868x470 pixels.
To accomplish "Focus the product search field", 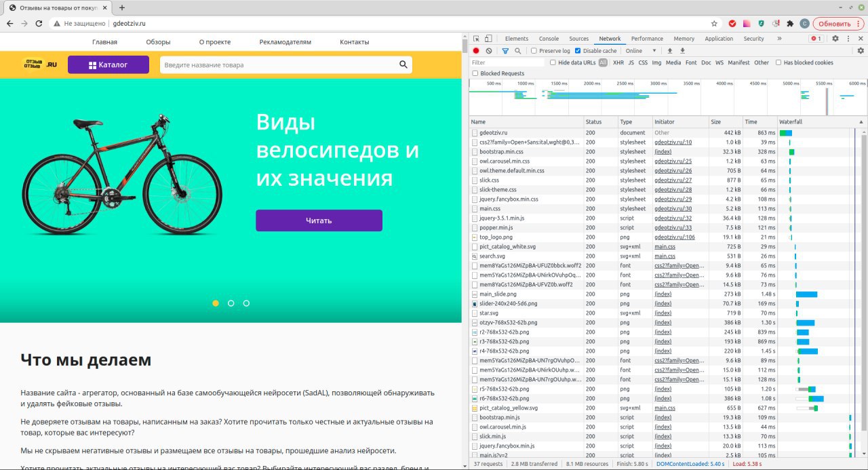I will coord(278,64).
